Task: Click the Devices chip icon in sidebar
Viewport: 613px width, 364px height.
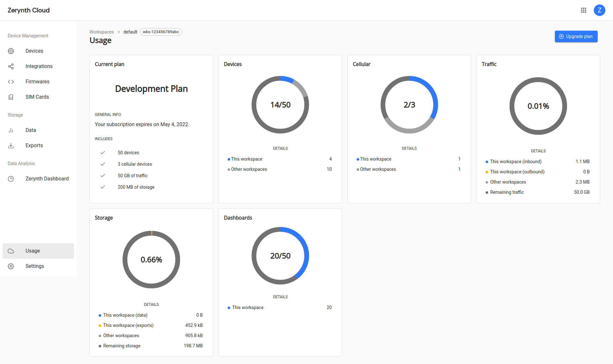Action: (11, 51)
